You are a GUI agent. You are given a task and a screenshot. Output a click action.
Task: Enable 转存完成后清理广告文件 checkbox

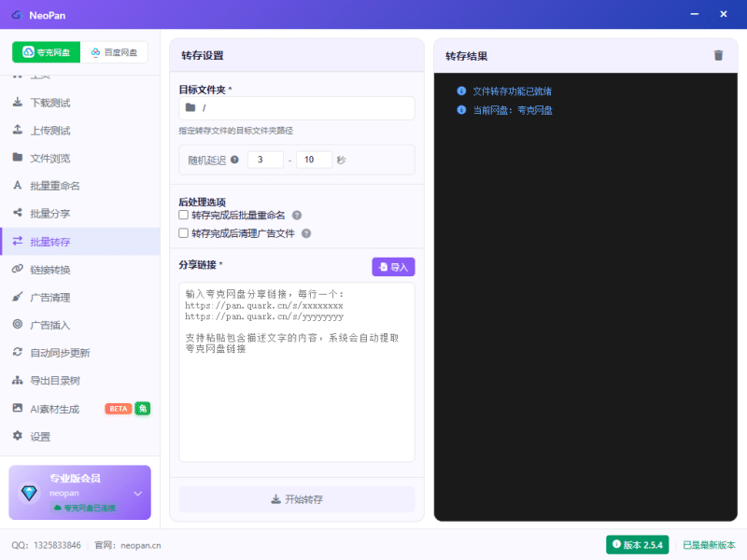pyautogui.click(x=184, y=233)
